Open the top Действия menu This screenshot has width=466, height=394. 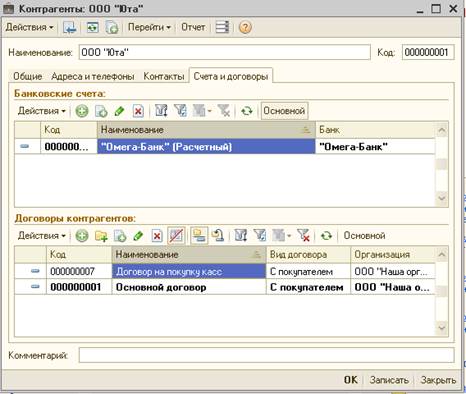tap(29, 27)
